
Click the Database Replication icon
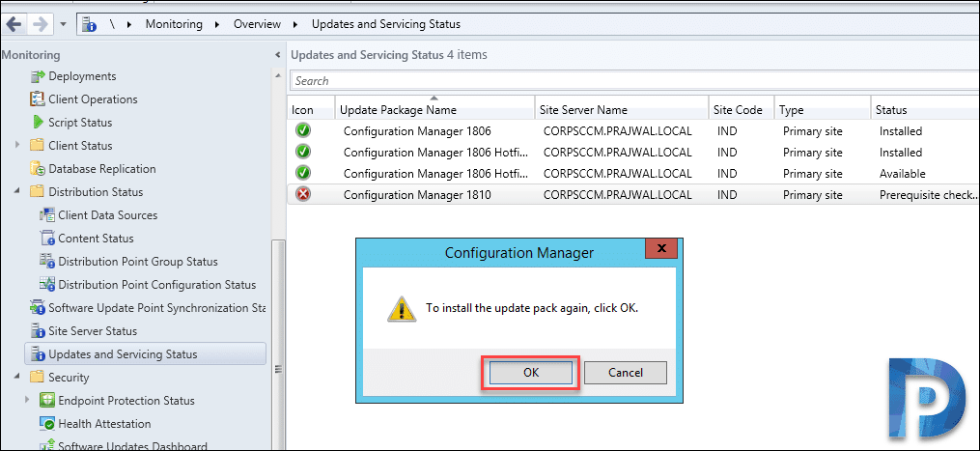(x=39, y=169)
